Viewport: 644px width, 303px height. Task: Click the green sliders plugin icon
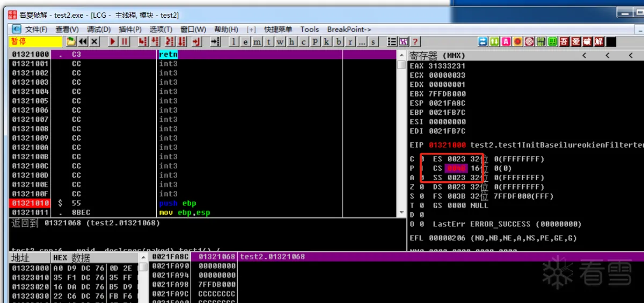[540, 41]
